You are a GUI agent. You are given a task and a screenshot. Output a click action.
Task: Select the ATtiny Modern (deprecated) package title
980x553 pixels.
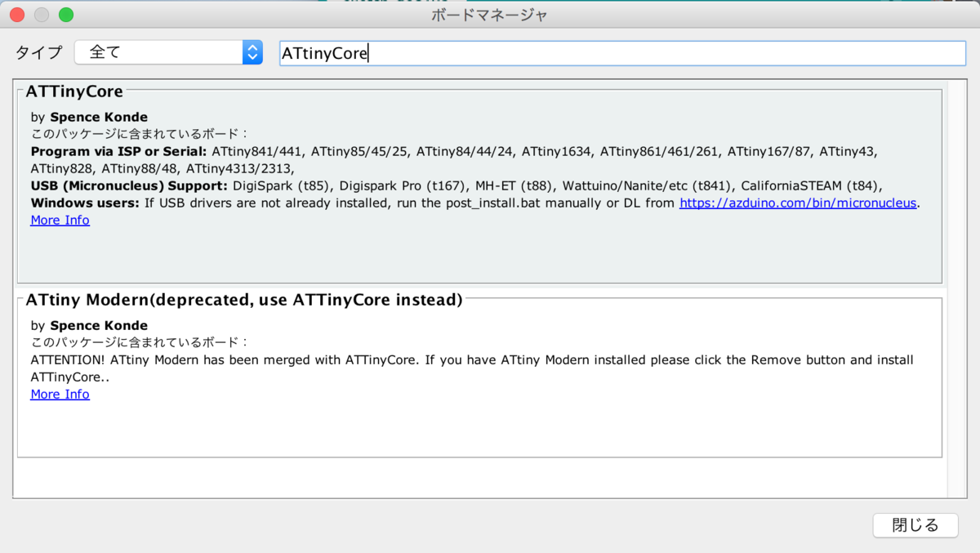click(244, 300)
